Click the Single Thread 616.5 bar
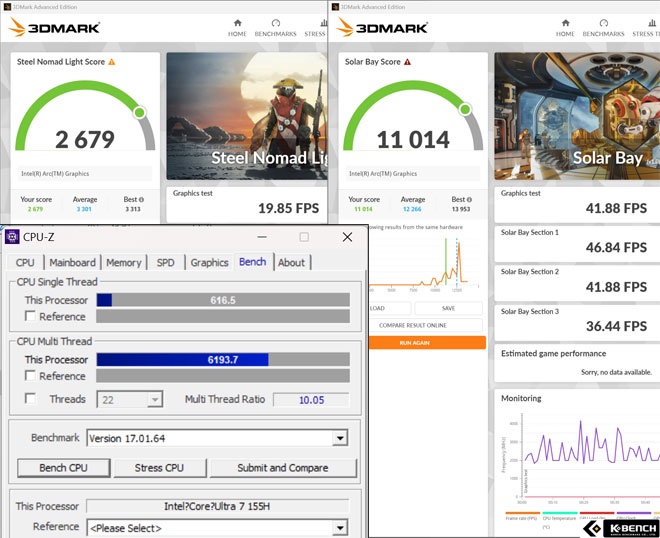Screen dimensions: 660x538 (223, 300)
